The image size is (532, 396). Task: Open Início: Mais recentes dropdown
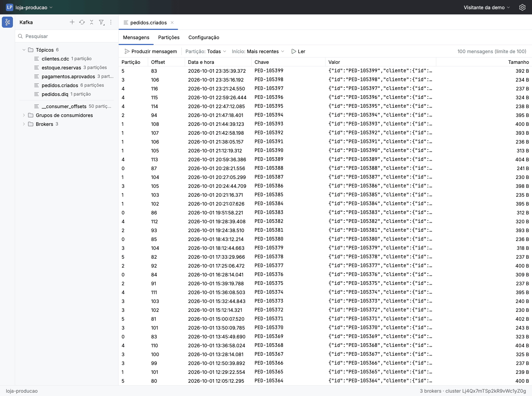click(258, 51)
